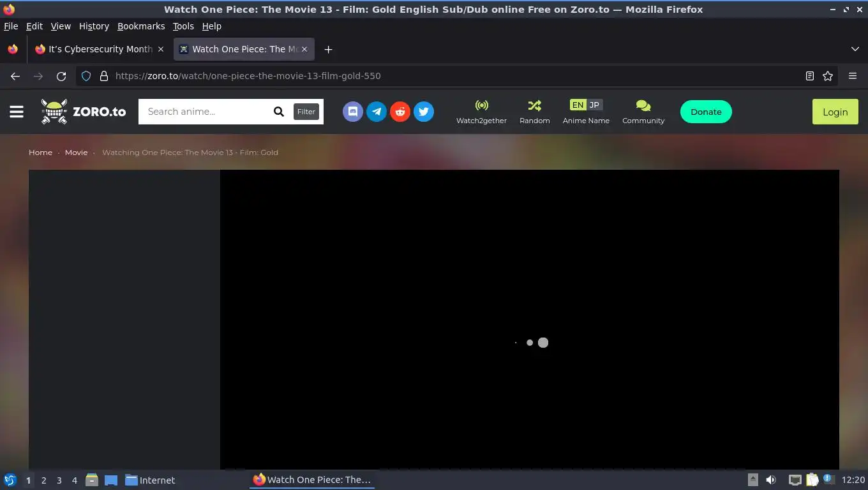Open the History menu
868x490 pixels.
pos(94,26)
